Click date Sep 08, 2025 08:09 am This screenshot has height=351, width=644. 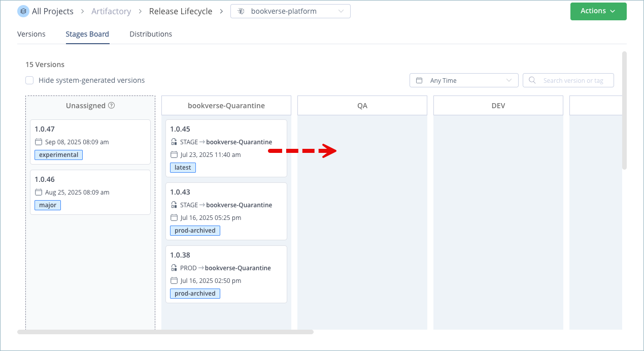tap(77, 142)
